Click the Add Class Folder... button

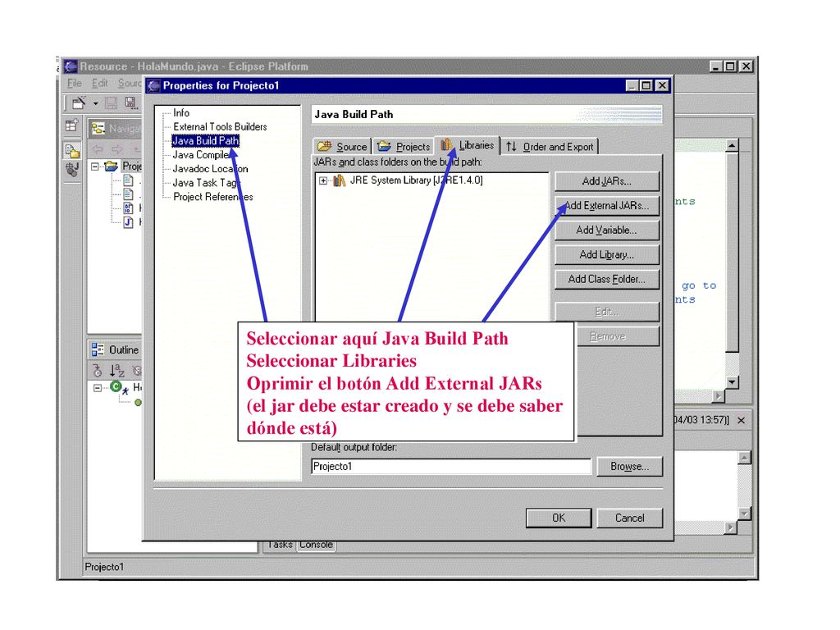pos(606,279)
